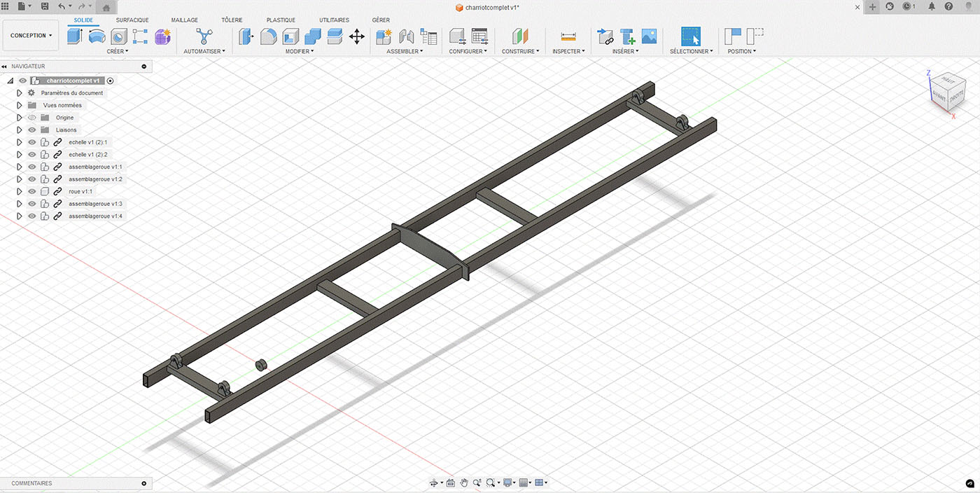Switch to the Gérer tab
The height and width of the screenshot is (493, 980).
pos(381,20)
